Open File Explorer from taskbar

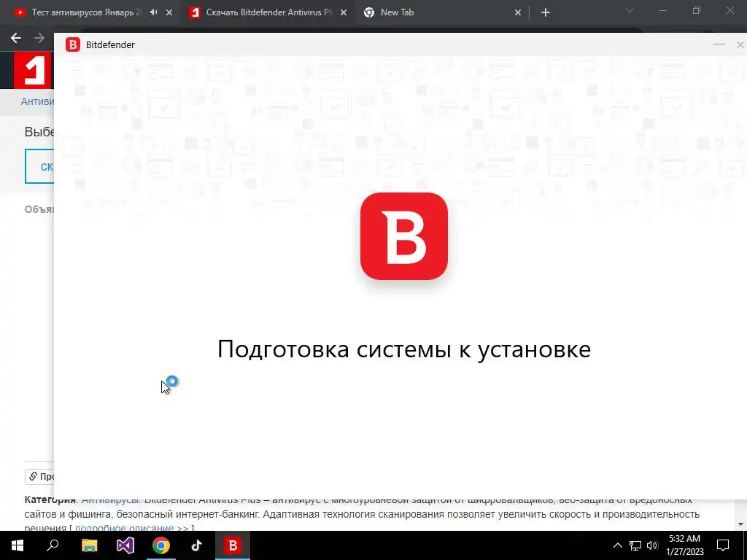pos(89,545)
